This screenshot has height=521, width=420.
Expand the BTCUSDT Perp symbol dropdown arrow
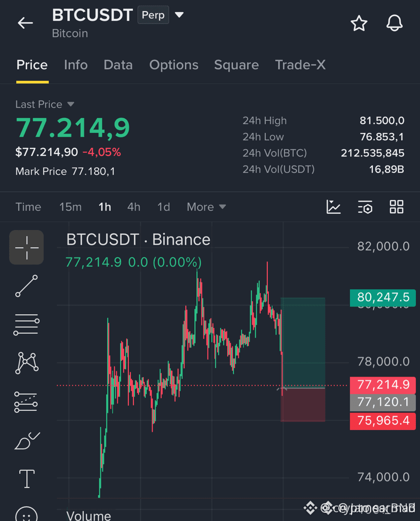point(179,15)
